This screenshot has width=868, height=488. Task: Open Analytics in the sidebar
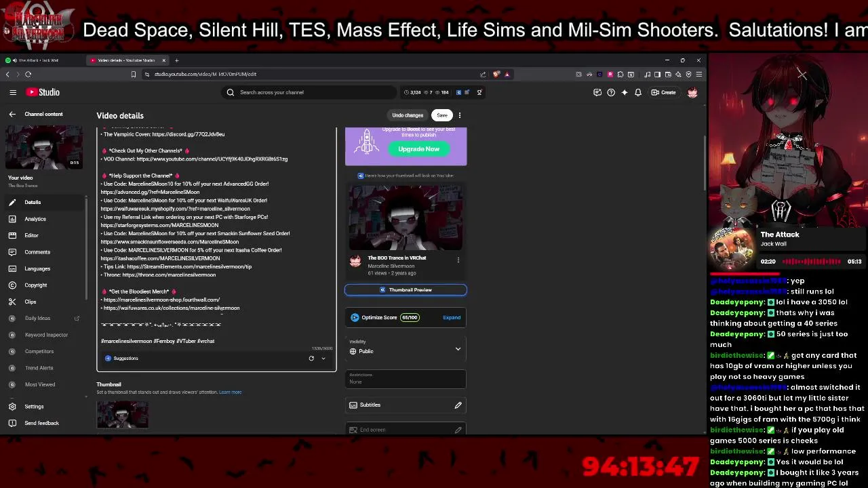(x=43, y=219)
